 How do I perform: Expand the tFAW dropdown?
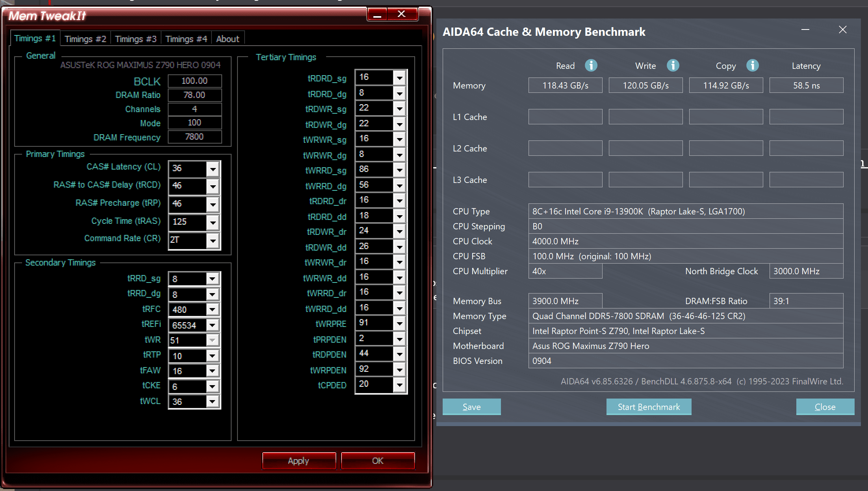[x=212, y=371]
